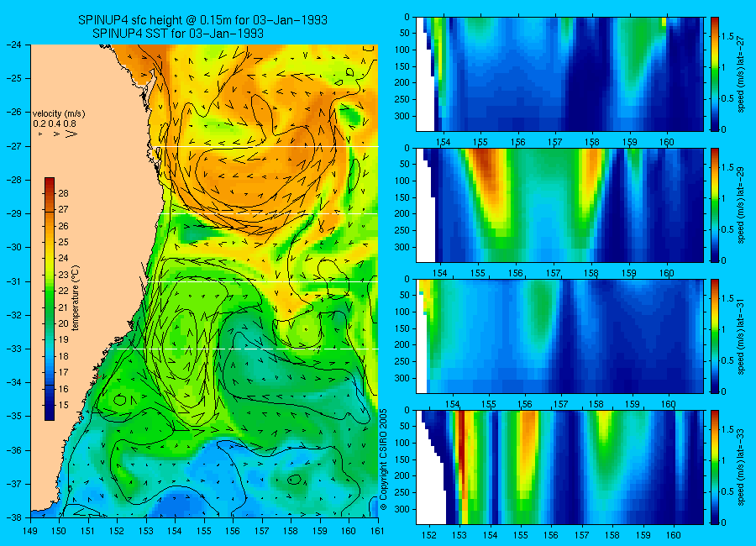Select the lat=-27 speed section panel

(559, 74)
